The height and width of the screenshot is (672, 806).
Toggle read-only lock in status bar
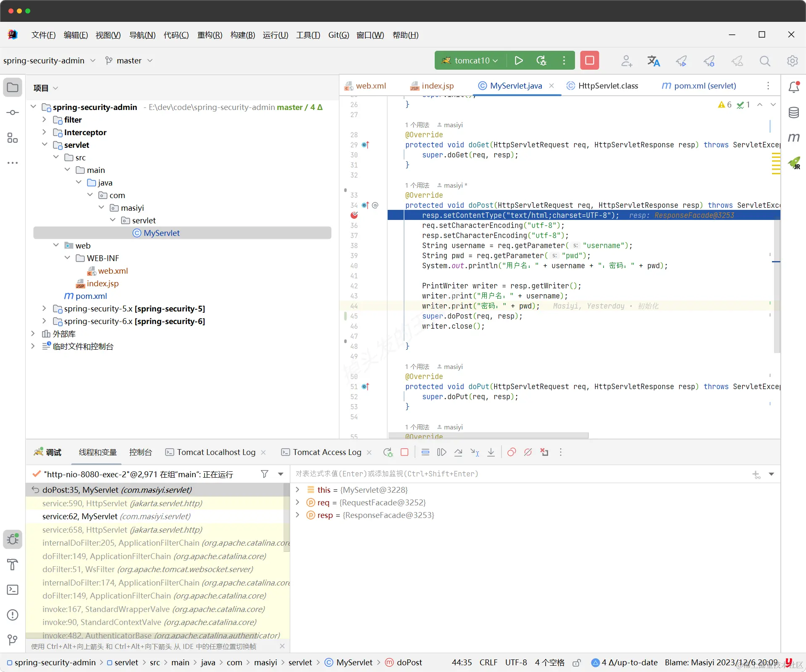click(x=577, y=663)
